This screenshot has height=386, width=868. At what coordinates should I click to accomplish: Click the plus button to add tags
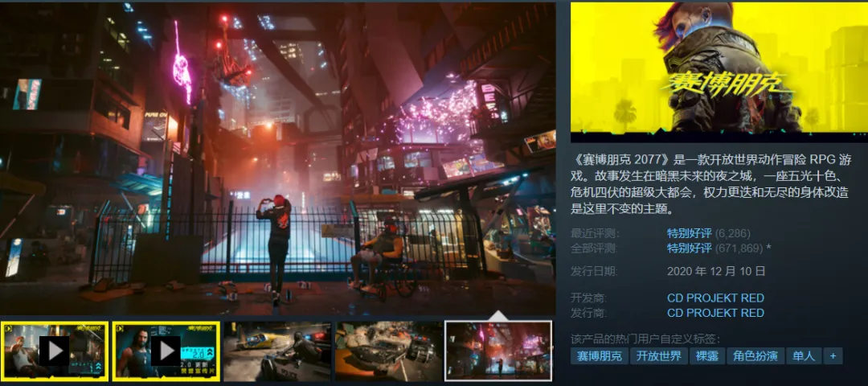coord(833,356)
